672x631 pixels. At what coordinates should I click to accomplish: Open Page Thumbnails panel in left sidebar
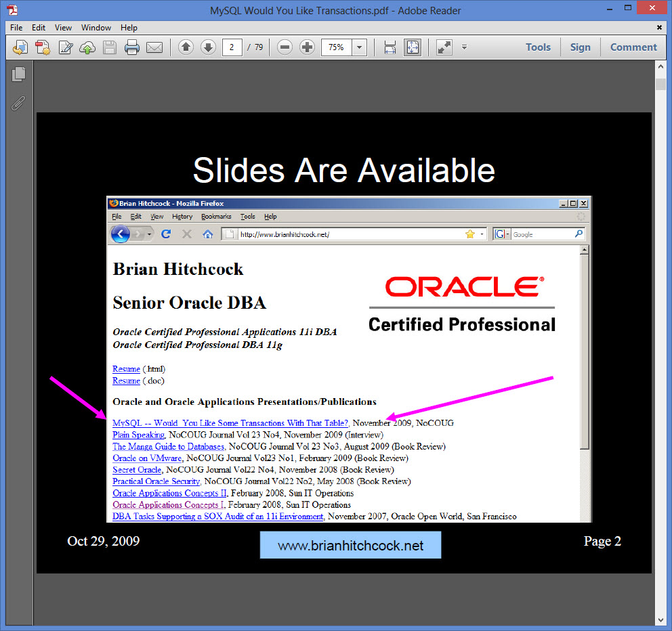pos(18,74)
